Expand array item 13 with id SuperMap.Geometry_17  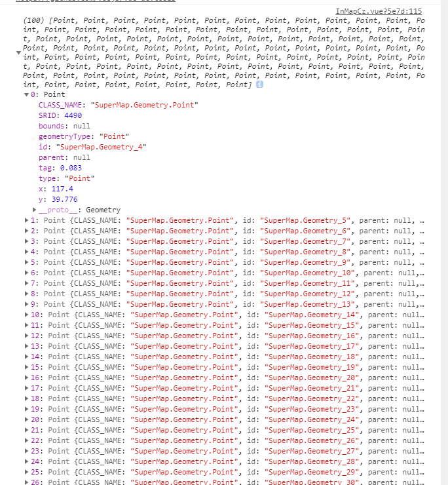pos(27,347)
